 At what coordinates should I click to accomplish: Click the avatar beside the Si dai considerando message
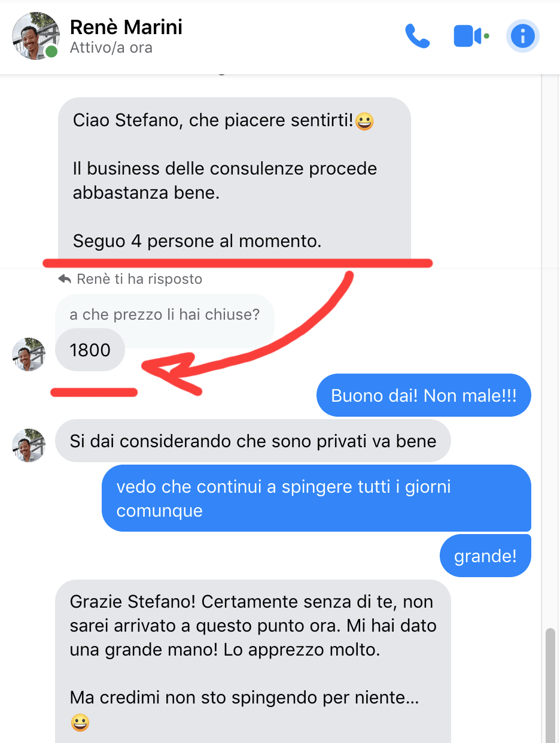[x=29, y=445]
